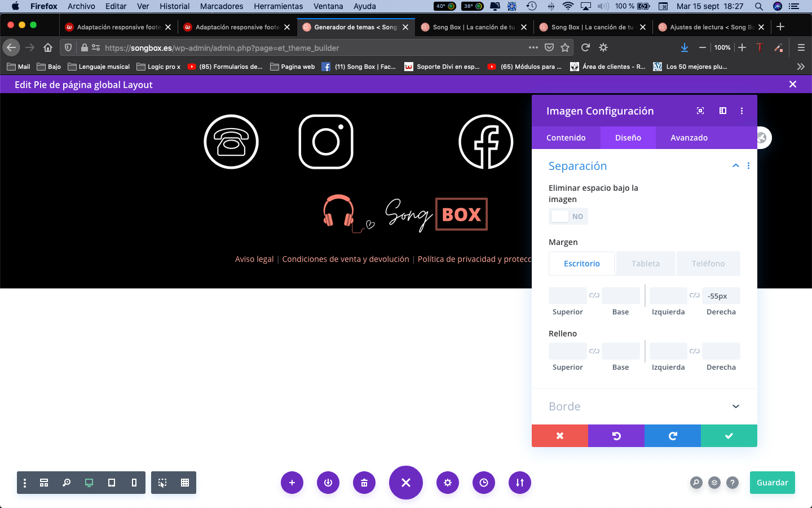812x508 pixels.
Task: Click the purple plus load-from-library button
Action: click(292, 483)
